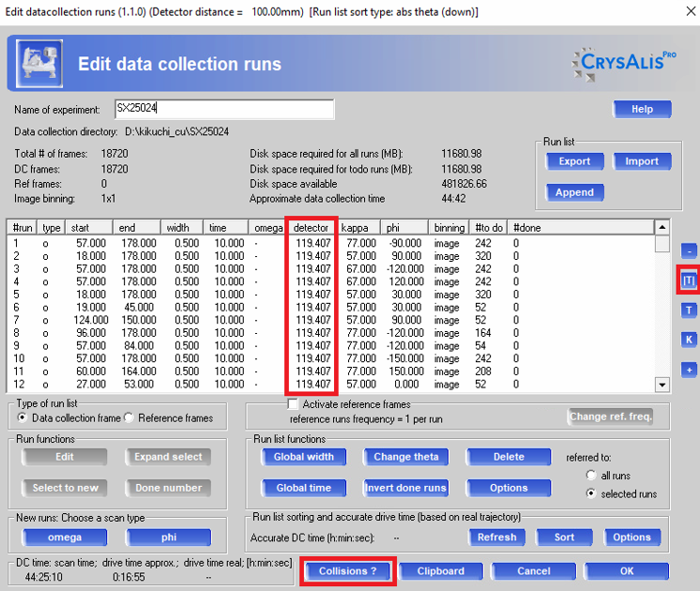The height and width of the screenshot is (591, 700).
Task: Click Change ref. freq. button
Action: (x=610, y=417)
